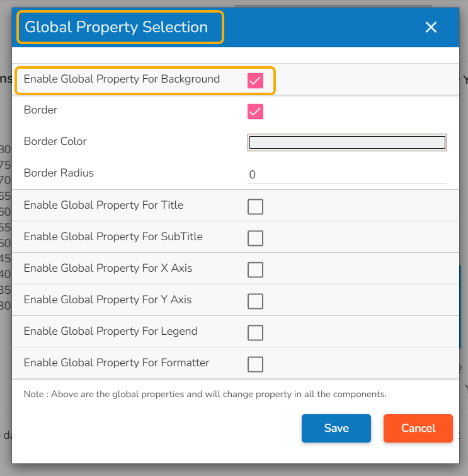Open the Border Color swatch
Screen dimensions: 468x476
pos(347,142)
